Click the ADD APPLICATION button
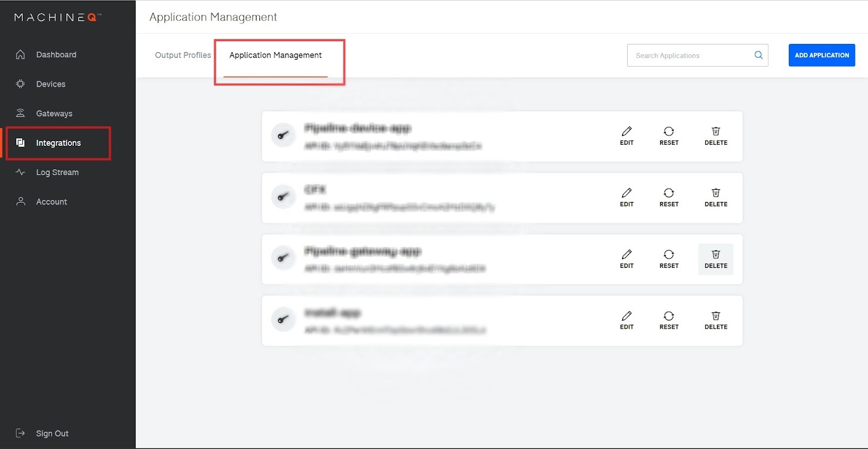The height and width of the screenshot is (449, 868). (821, 55)
